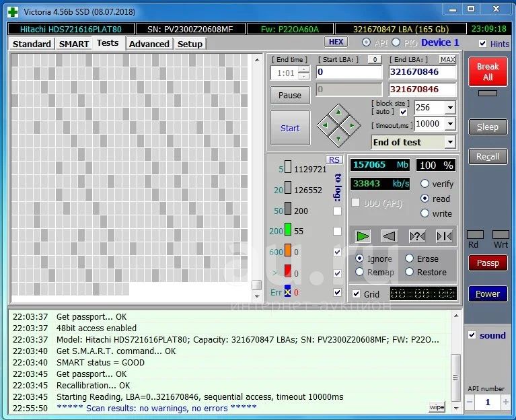Click the up arrow on navigation diamond

338,112
